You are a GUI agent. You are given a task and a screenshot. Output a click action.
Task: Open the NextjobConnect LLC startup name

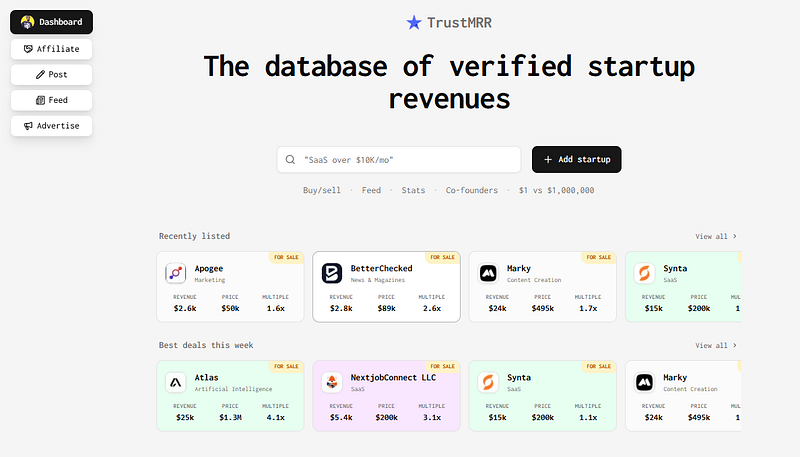pos(393,377)
